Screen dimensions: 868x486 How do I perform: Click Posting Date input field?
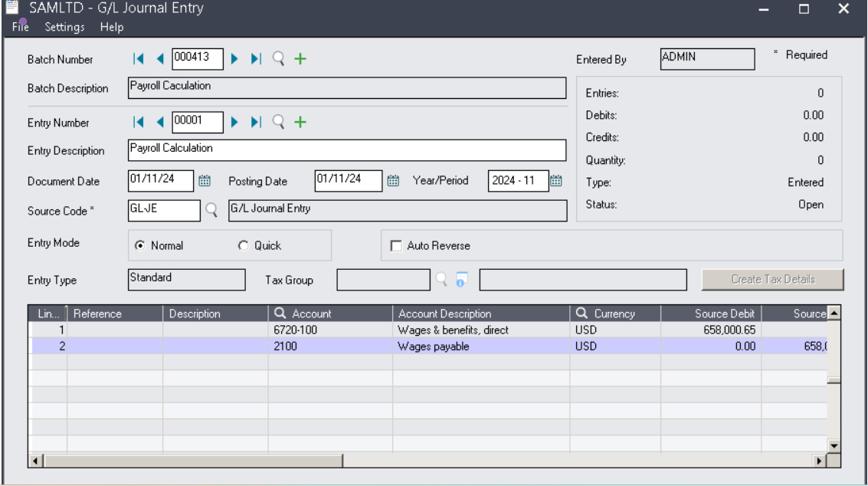[349, 181]
